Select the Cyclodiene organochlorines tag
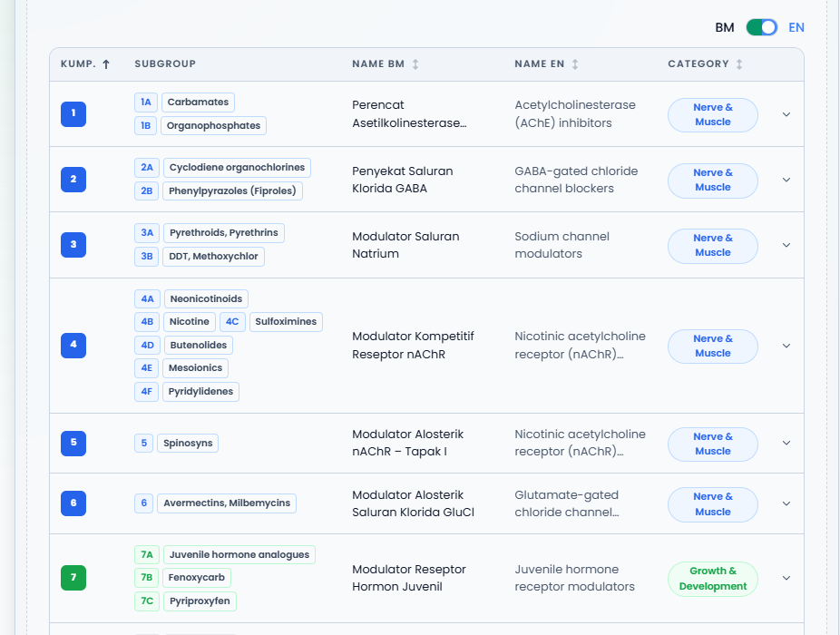This screenshot has height=635, width=840. (237, 168)
